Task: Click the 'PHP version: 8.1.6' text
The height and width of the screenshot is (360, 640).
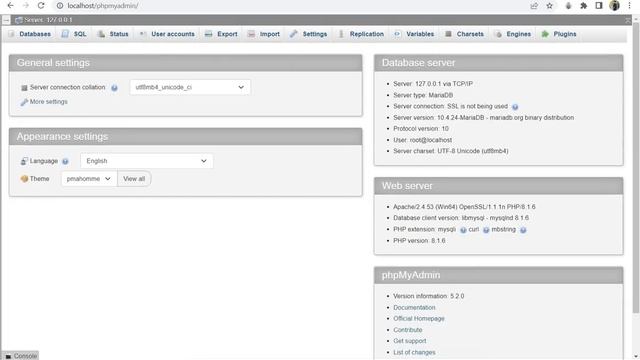Action: point(419,241)
